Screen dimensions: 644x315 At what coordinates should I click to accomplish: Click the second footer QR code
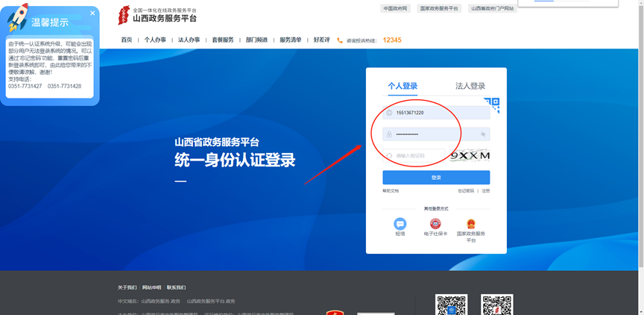[x=497, y=305]
